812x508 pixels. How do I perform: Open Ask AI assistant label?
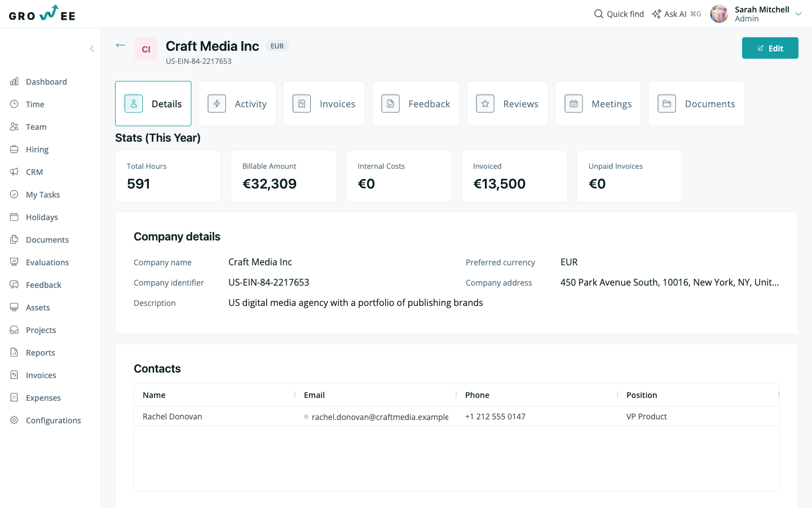(676, 14)
